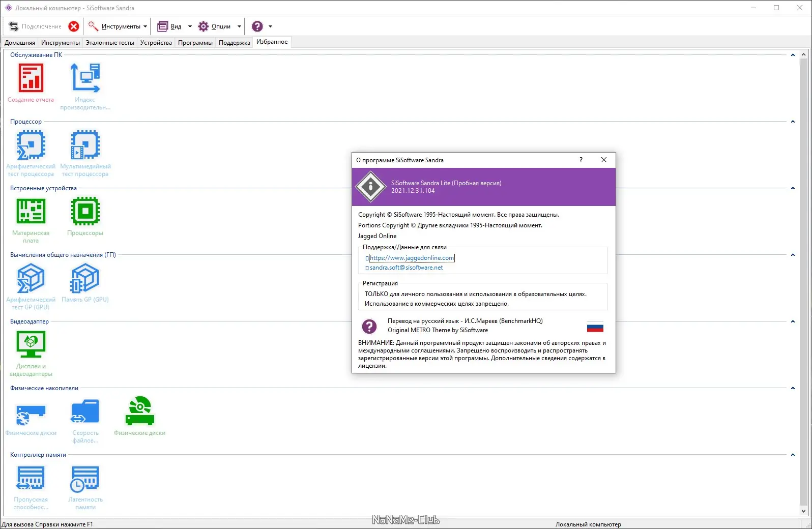Open the help toolbar dropdown arrow

(270, 26)
